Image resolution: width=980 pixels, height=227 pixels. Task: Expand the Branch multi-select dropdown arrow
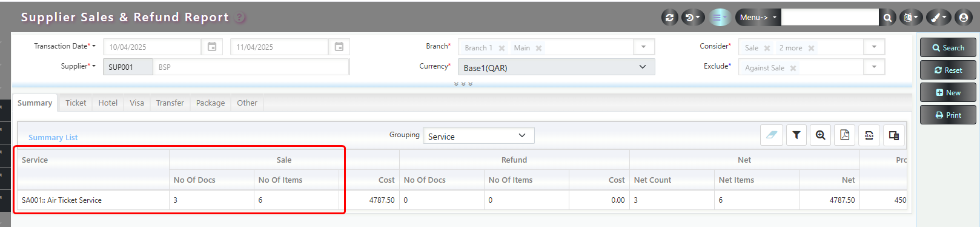tap(644, 47)
